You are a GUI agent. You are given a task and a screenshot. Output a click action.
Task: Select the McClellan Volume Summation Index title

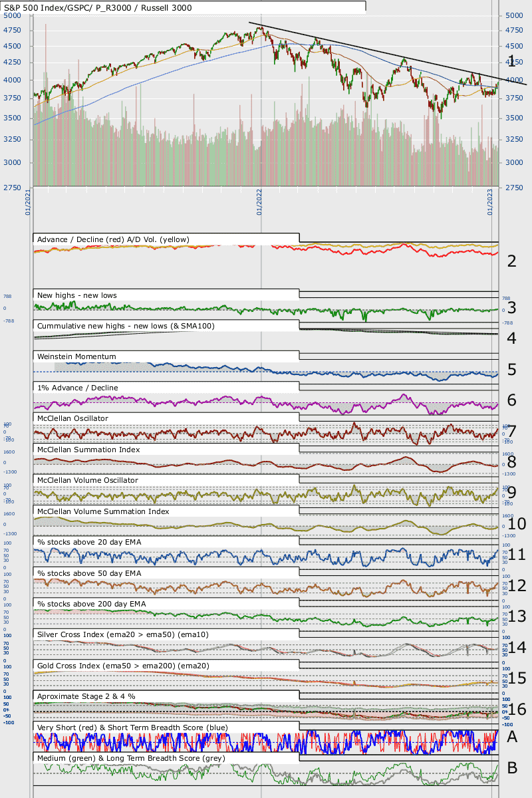103,511
